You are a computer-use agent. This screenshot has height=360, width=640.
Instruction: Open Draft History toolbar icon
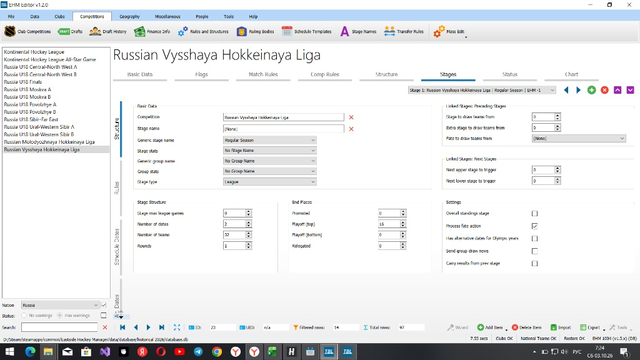pyautogui.click(x=95, y=31)
